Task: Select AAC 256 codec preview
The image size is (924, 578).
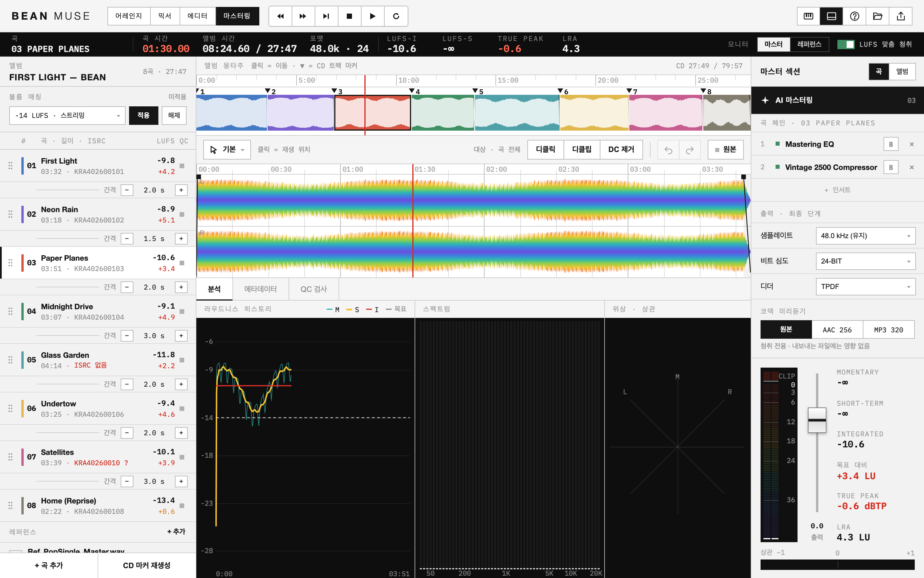Action: (837, 329)
